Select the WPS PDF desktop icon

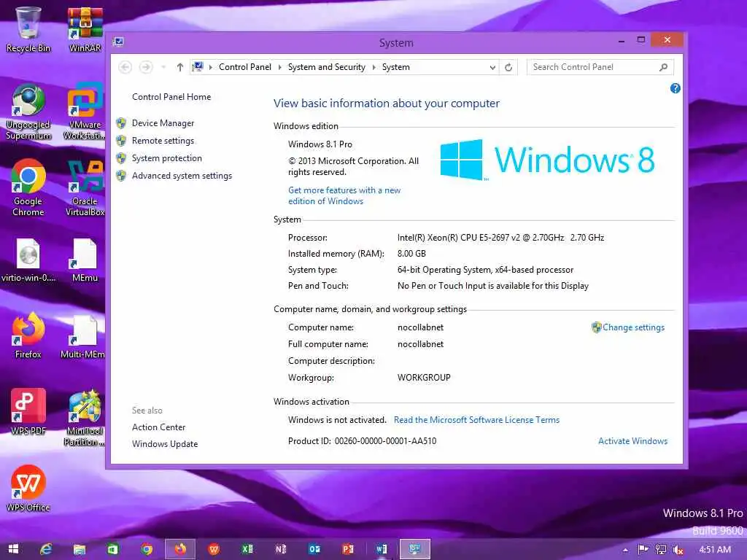(28, 412)
